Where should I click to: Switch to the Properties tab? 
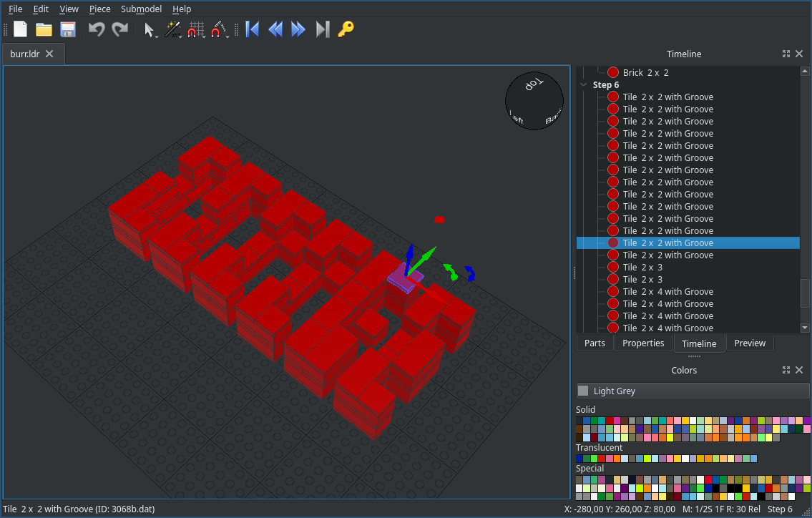point(643,343)
